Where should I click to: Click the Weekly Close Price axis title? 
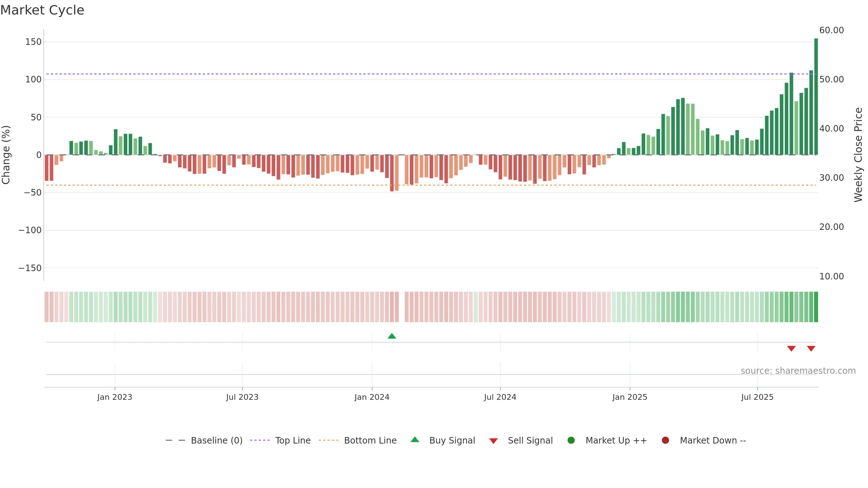point(858,155)
